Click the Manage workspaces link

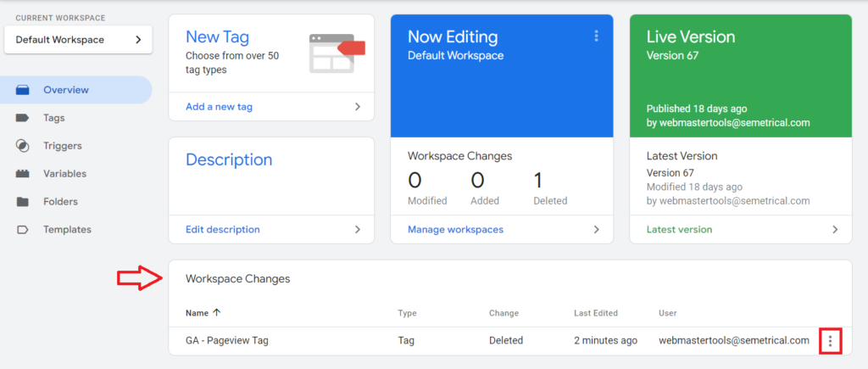pos(455,229)
